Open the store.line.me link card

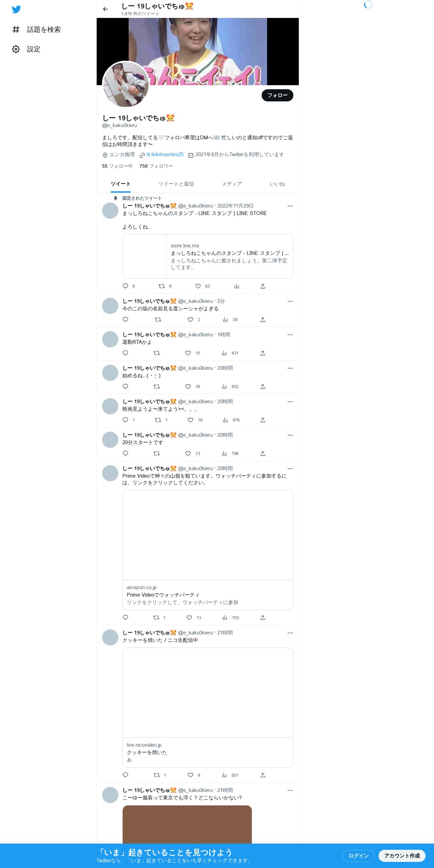[208, 256]
